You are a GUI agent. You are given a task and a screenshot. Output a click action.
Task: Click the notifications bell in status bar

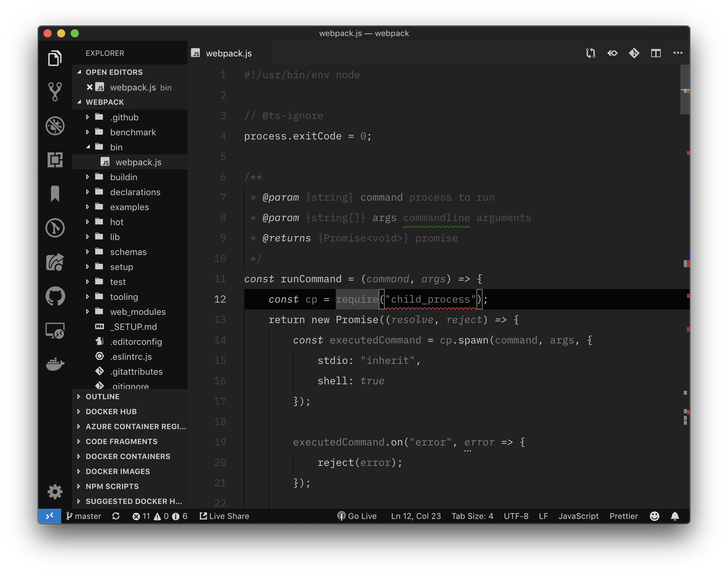coord(675,516)
